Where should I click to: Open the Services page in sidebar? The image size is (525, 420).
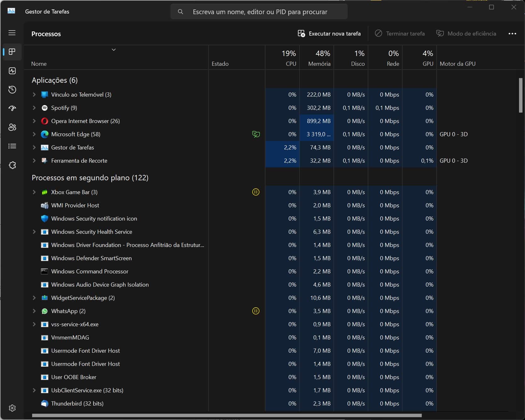[12, 165]
